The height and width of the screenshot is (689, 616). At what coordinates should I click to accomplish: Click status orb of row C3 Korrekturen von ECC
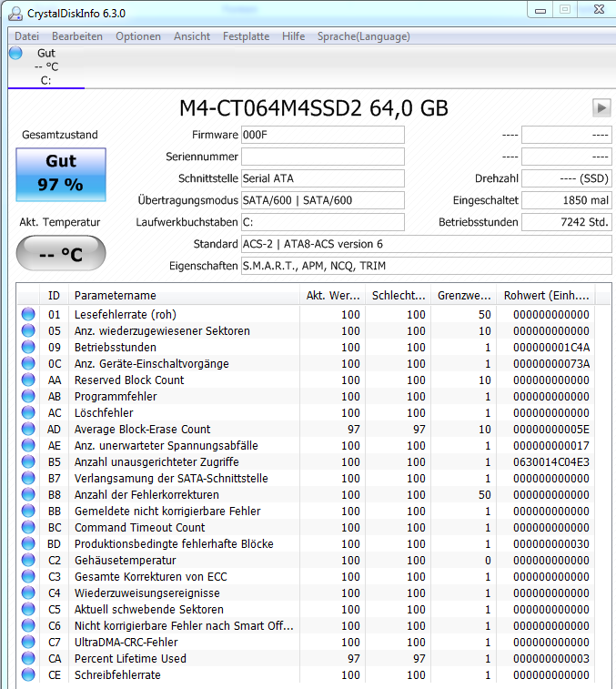click(x=28, y=576)
